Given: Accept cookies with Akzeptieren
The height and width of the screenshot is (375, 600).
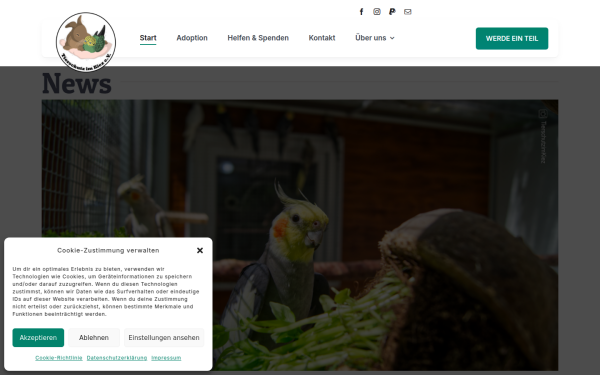Looking at the screenshot, I should (x=38, y=338).
